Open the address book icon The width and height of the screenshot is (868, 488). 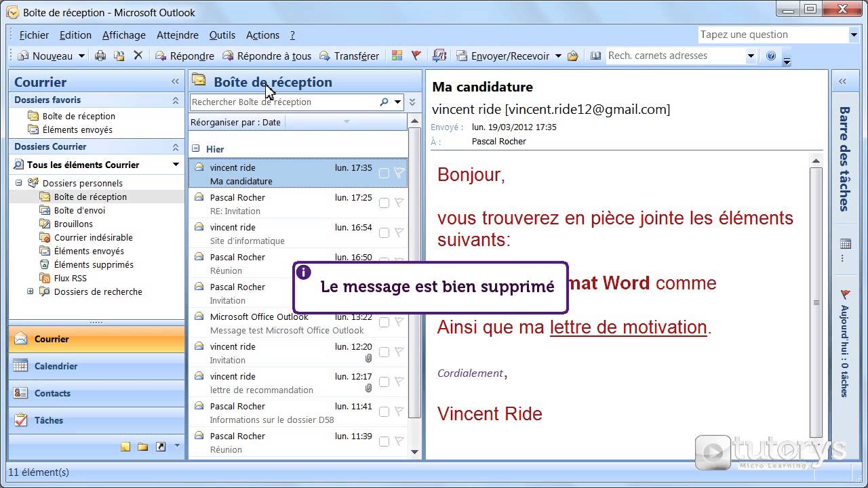(x=595, y=56)
